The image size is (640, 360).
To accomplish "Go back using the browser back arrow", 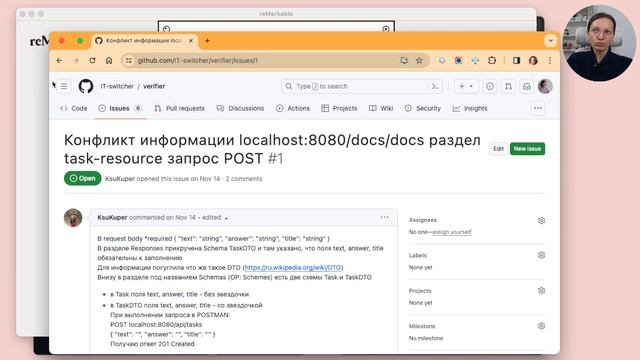I will 60,60.
